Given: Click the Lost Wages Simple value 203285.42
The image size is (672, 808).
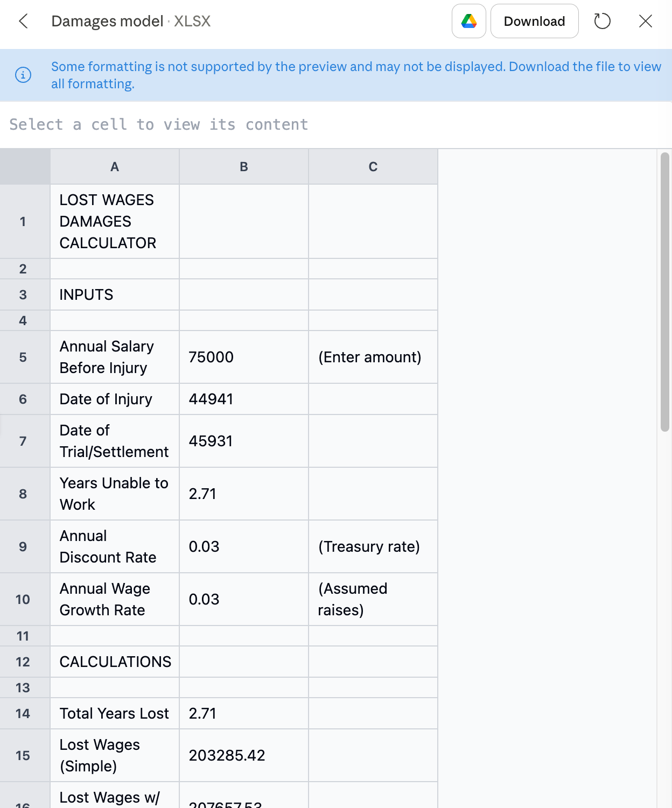Looking at the screenshot, I should 244,755.
